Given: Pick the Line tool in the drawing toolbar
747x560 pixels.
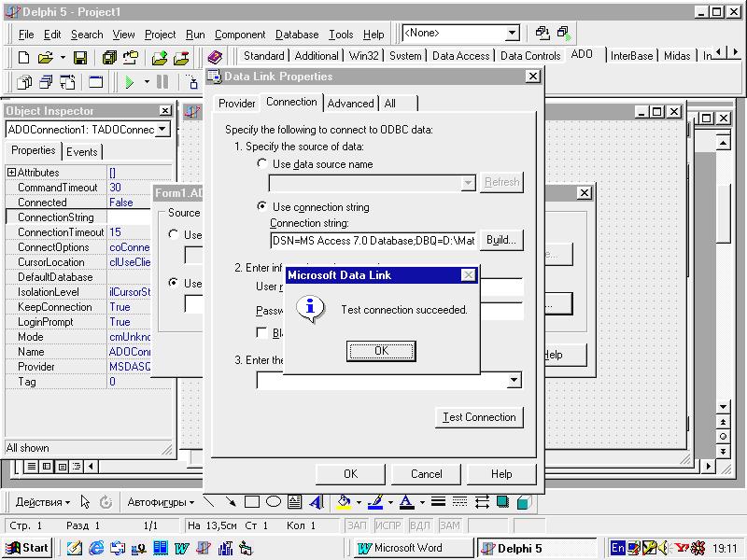Looking at the screenshot, I should pyautogui.click(x=208, y=501).
